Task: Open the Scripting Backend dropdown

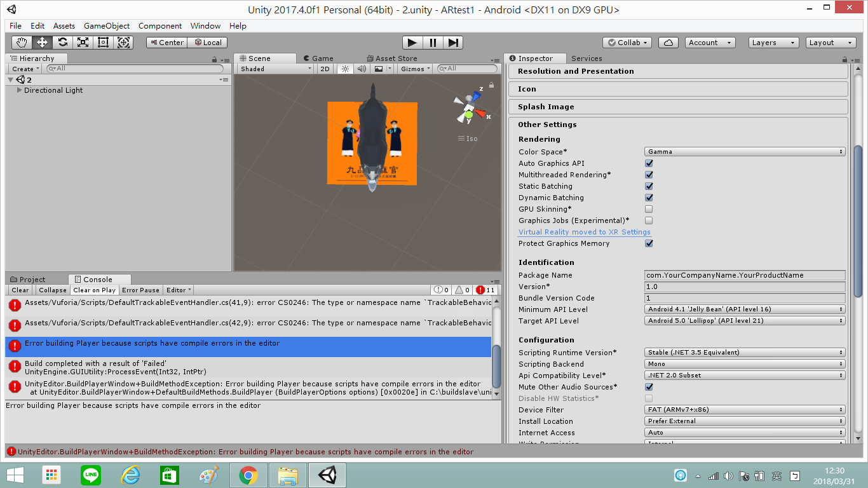Action: coord(745,364)
